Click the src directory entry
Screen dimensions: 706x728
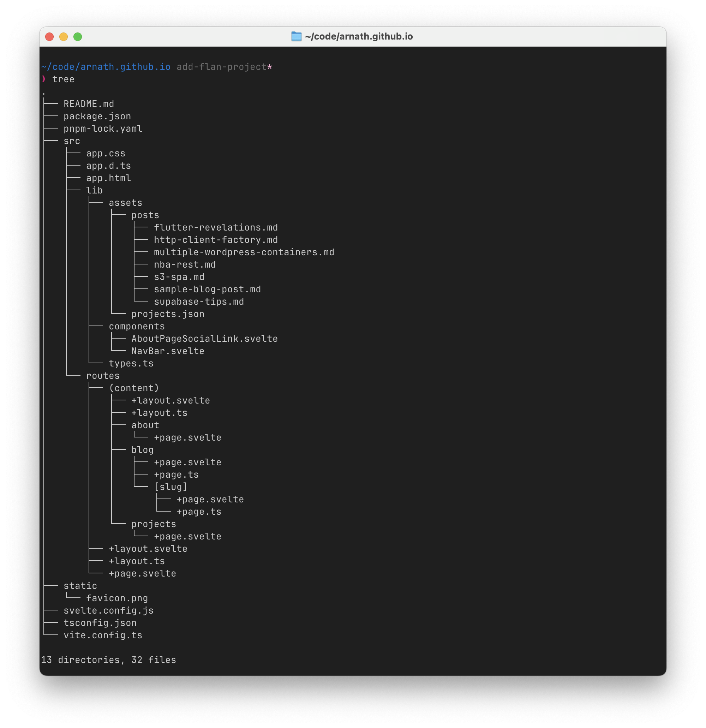pyautogui.click(x=72, y=141)
